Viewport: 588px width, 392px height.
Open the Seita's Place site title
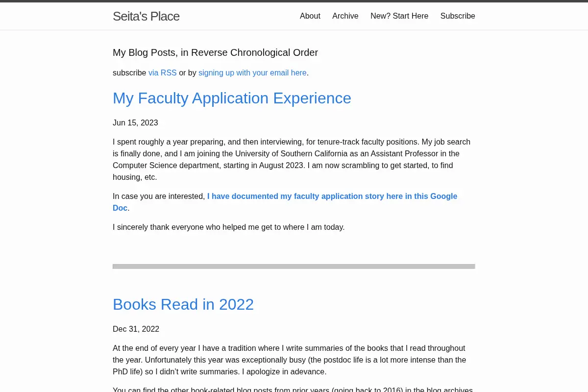click(x=146, y=16)
